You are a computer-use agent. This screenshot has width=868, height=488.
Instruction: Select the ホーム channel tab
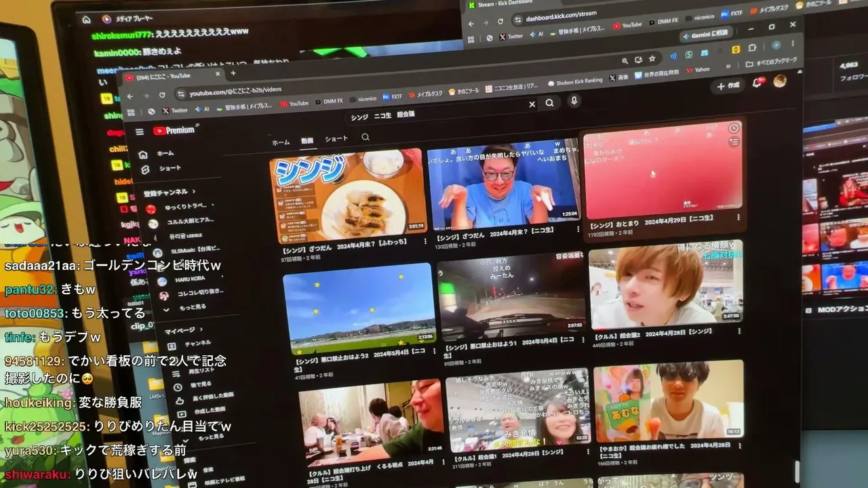pos(281,142)
